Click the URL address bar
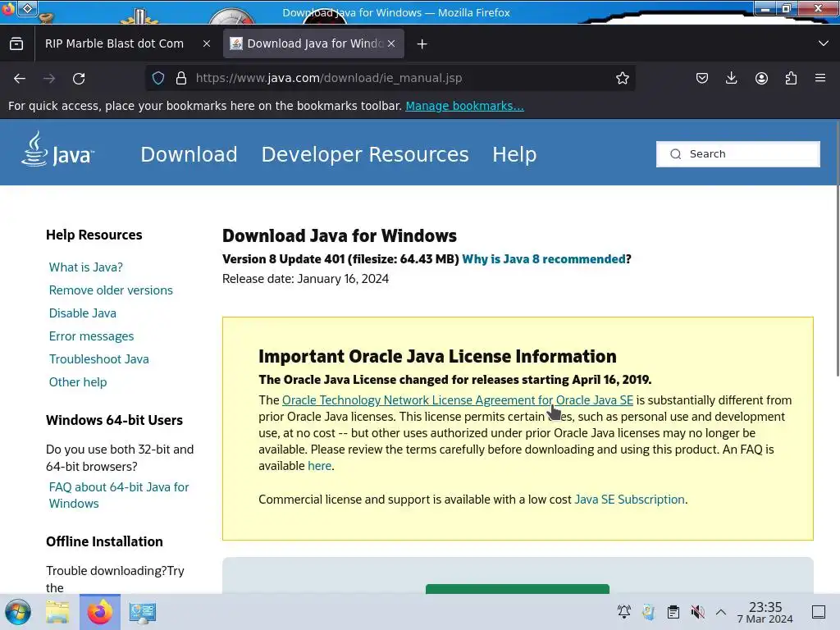 click(390, 78)
